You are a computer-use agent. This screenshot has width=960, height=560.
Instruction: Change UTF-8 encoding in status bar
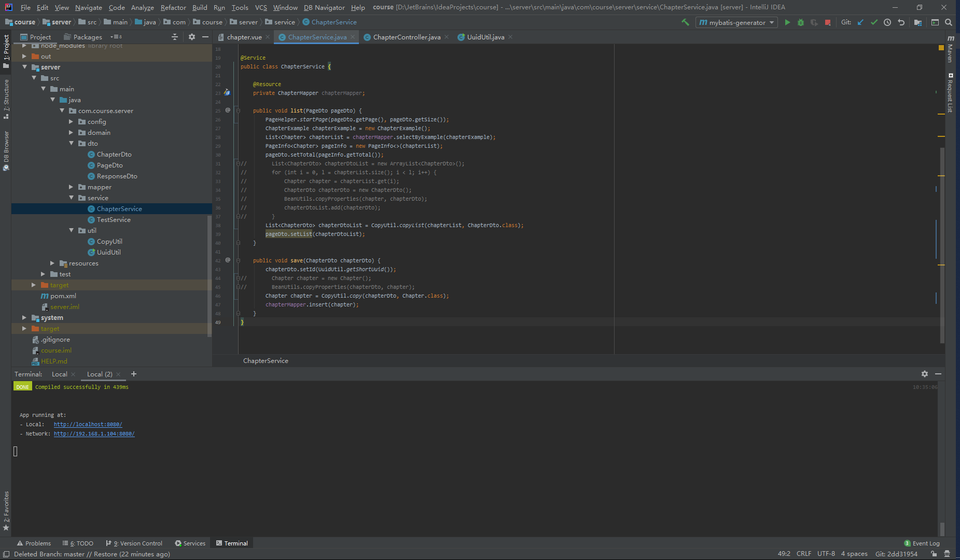pyautogui.click(x=826, y=554)
